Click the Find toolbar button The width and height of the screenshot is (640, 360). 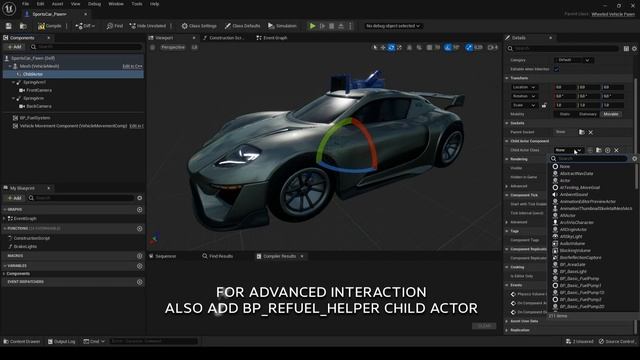115,26
